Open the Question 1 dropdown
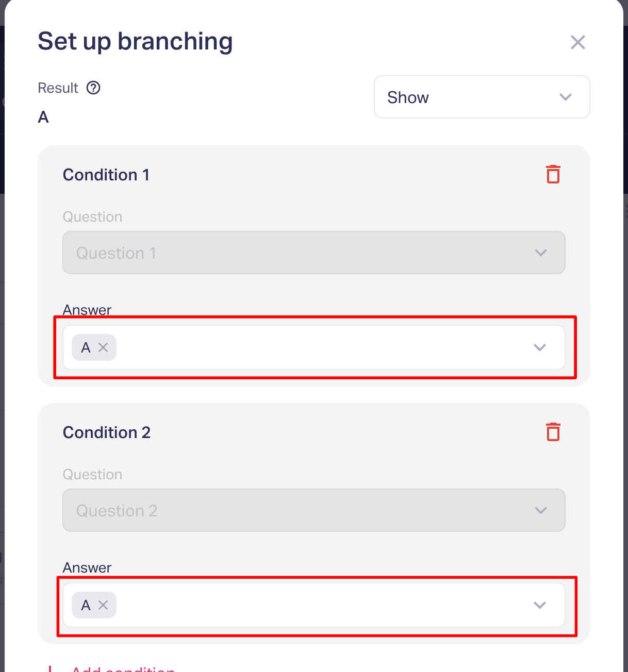Image resolution: width=628 pixels, height=672 pixels. coord(313,253)
